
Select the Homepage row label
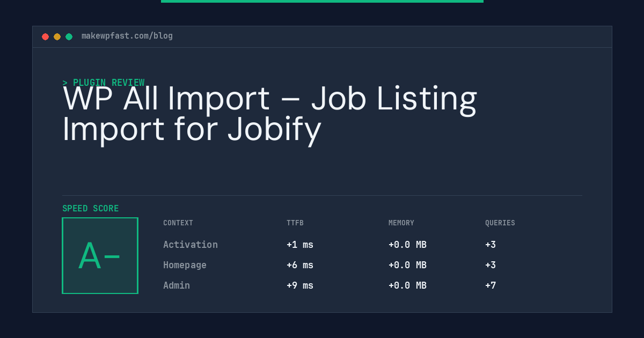185,265
